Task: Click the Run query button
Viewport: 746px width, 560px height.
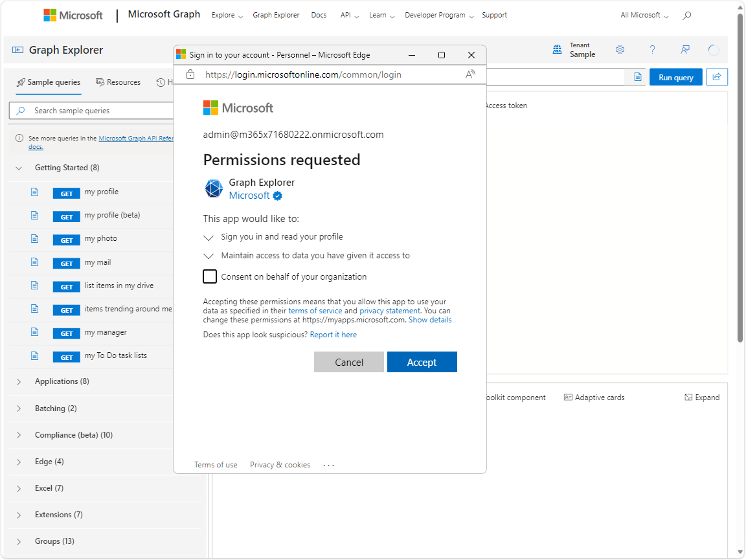Action: [x=675, y=77]
